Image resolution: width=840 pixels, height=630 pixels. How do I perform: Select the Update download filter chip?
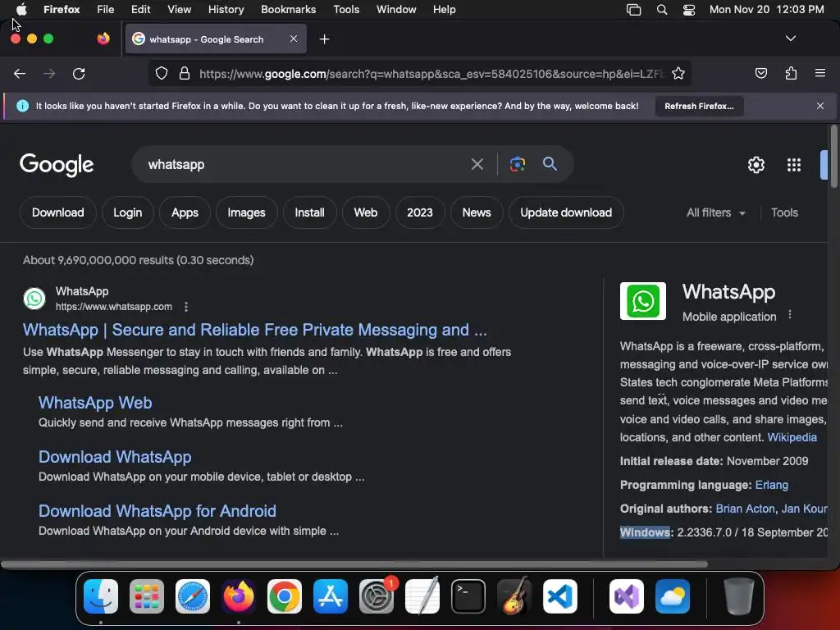pyautogui.click(x=566, y=212)
